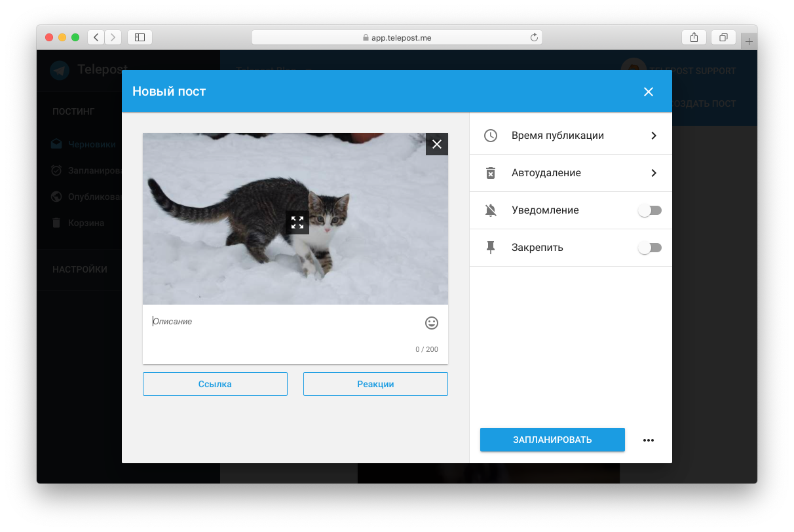Click the Safari address bar
The width and height of the screenshot is (794, 532).
397,38
